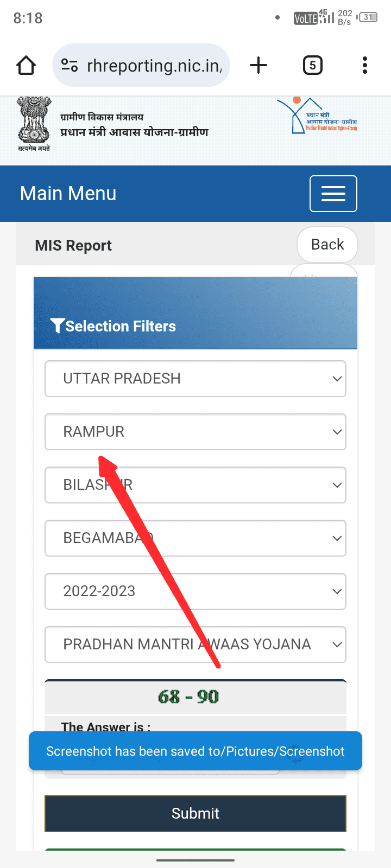Tap the screenshot saved notification
This screenshot has height=868, width=391.
[x=195, y=751]
